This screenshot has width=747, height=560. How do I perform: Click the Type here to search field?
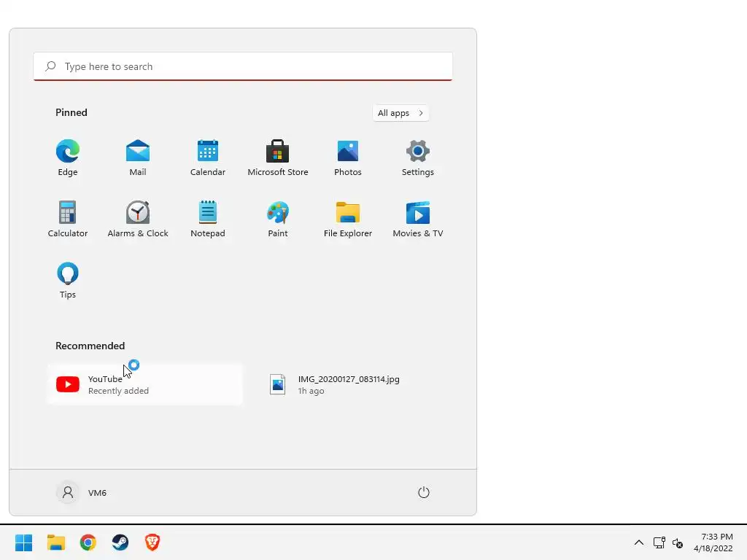[x=243, y=66]
